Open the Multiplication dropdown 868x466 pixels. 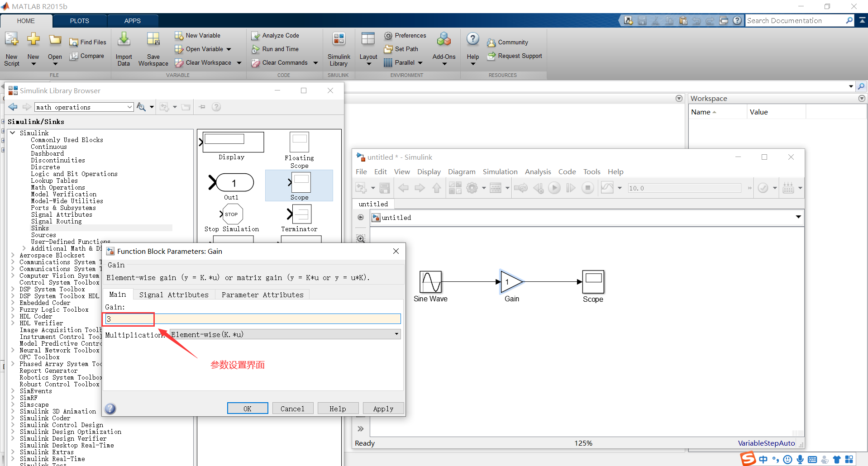click(285, 334)
